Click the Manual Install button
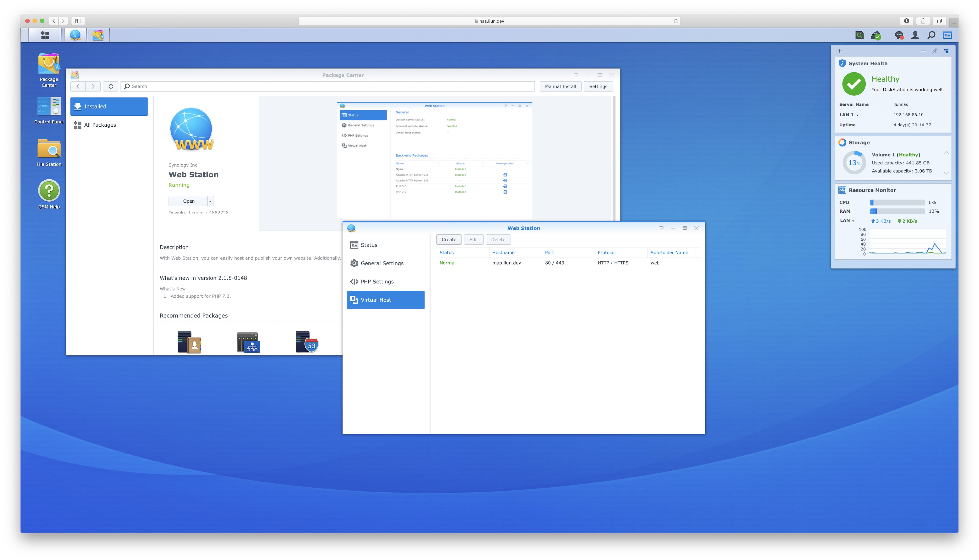Screen dimensions: 979x560 (x=560, y=86)
